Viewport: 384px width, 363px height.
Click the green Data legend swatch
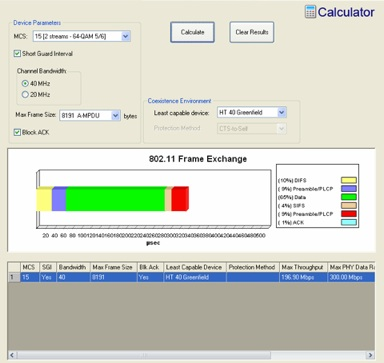[349, 197]
